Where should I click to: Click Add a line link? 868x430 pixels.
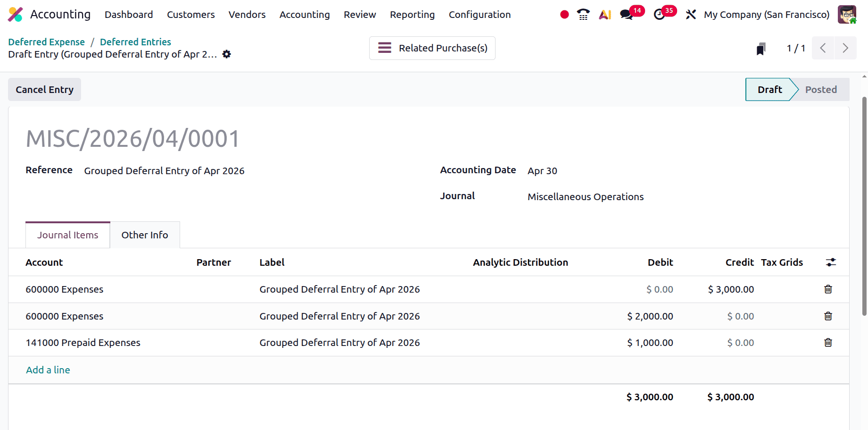48,370
